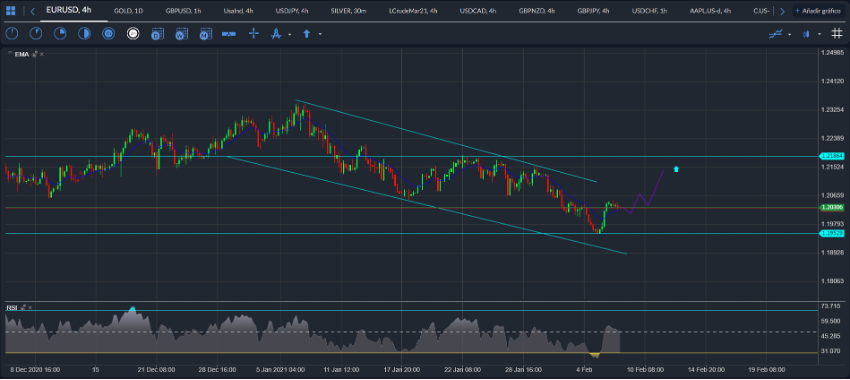The image size is (850, 380).
Task: Open the chart layout grid menu
Action: point(11,11)
